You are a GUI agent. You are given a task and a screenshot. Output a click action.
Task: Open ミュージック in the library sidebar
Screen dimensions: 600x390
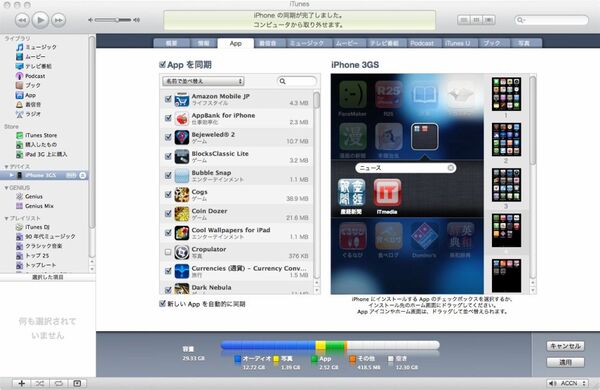click(36, 47)
